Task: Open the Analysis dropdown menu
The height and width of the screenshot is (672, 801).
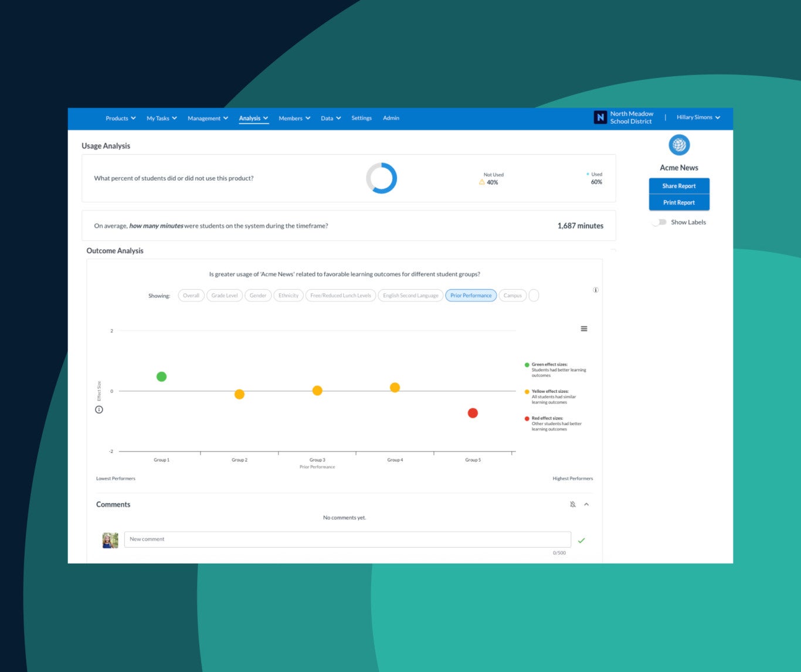Action: [253, 118]
